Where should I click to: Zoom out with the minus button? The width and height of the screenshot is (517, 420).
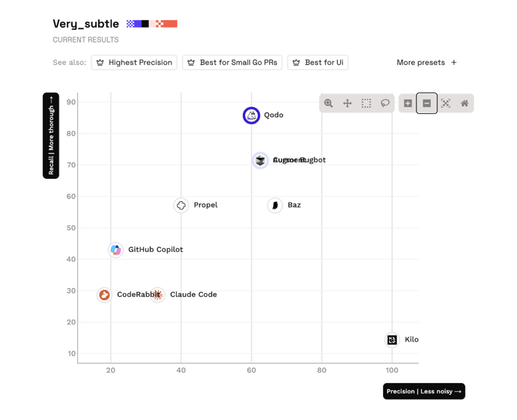pyautogui.click(x=427, y=103)
